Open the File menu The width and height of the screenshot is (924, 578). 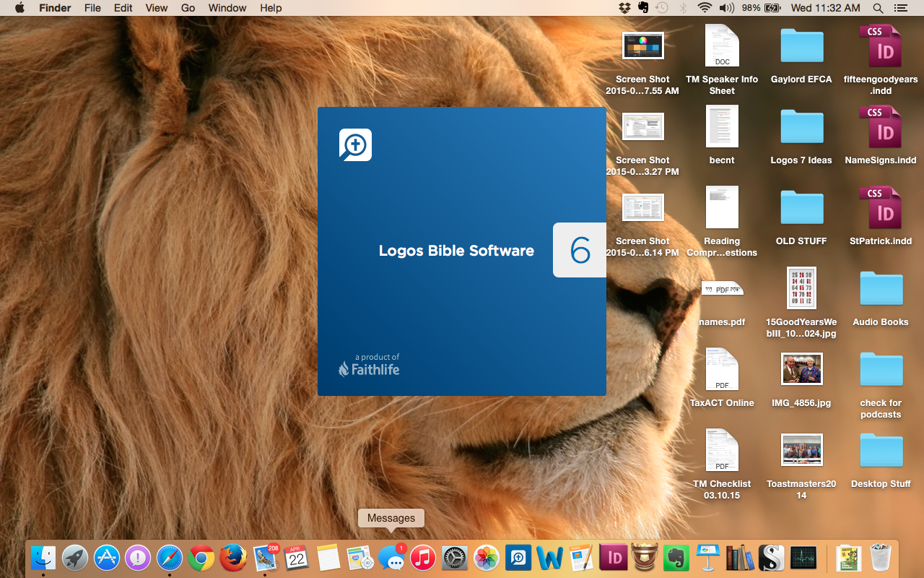point(92,8)
